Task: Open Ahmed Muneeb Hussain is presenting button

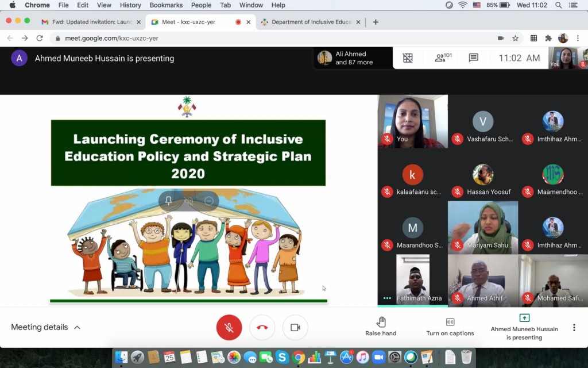Action: tap(524, 327)
